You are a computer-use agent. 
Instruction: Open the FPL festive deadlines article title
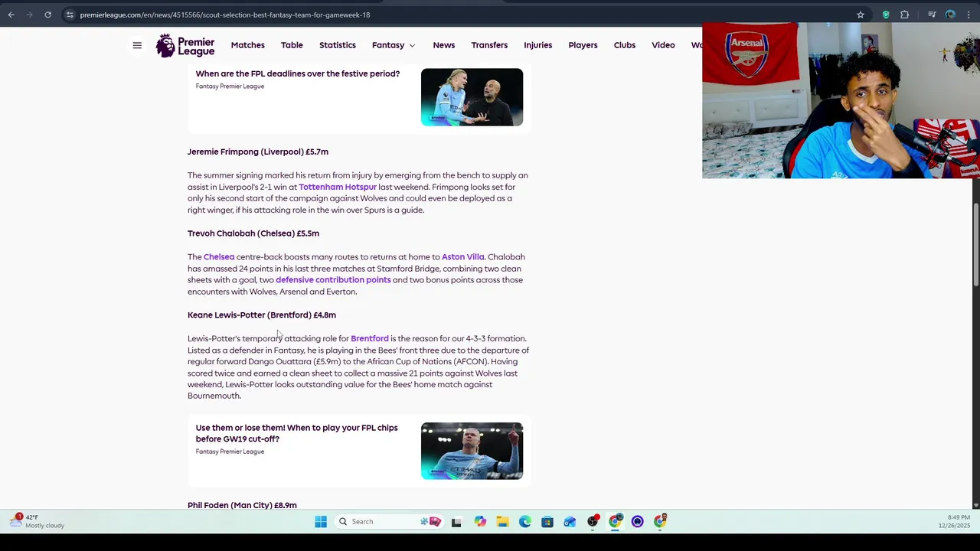298,74
